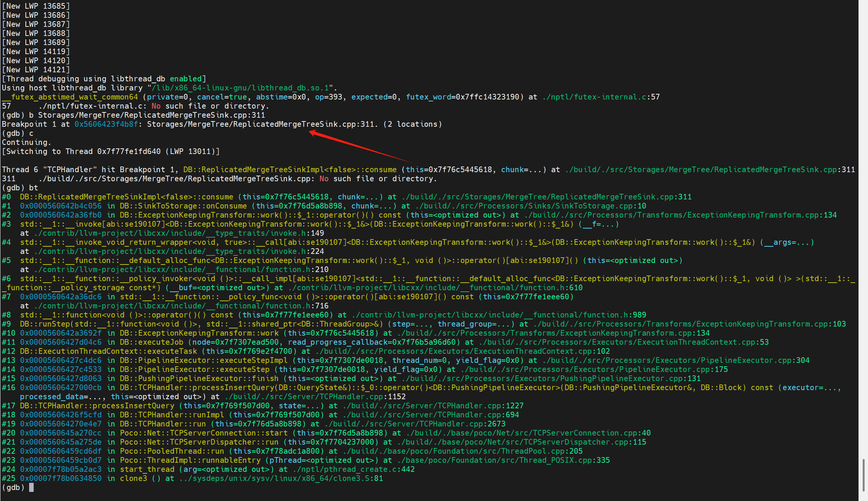
Task: Click the gdb prompt cursor at bottom
Action: pos(31,487)
